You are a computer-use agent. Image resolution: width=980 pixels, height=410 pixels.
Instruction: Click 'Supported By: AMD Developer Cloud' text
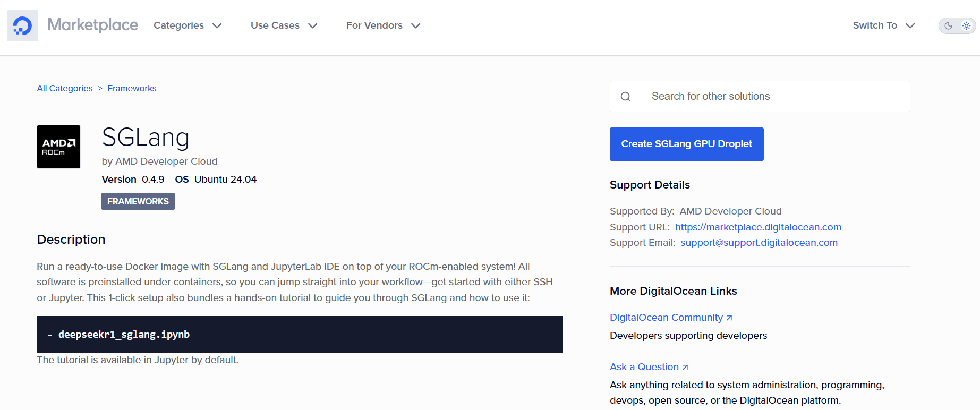(696, 211)
